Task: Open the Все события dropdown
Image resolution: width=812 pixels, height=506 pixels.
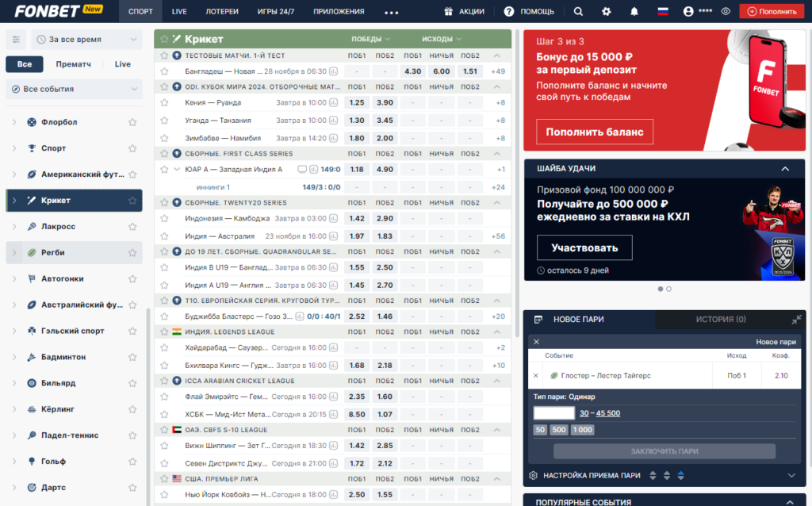Action: point(74,89)
